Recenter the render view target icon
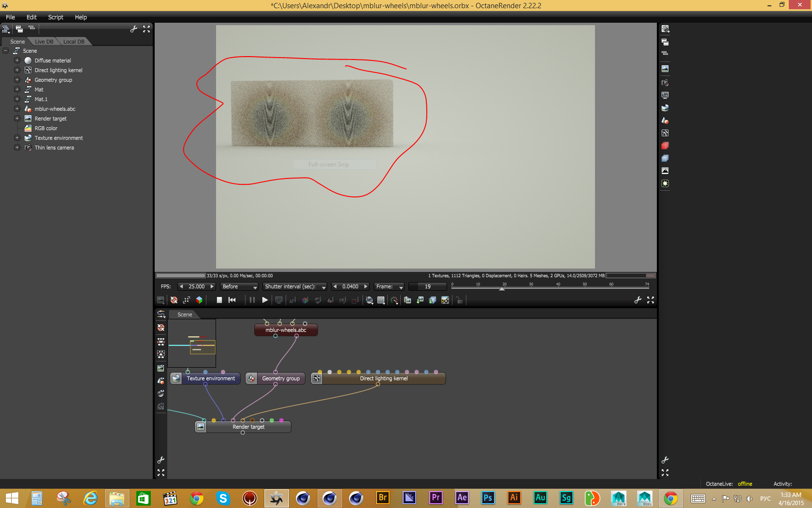The height and width of the screenshot is (508, 812). point(174,300)
